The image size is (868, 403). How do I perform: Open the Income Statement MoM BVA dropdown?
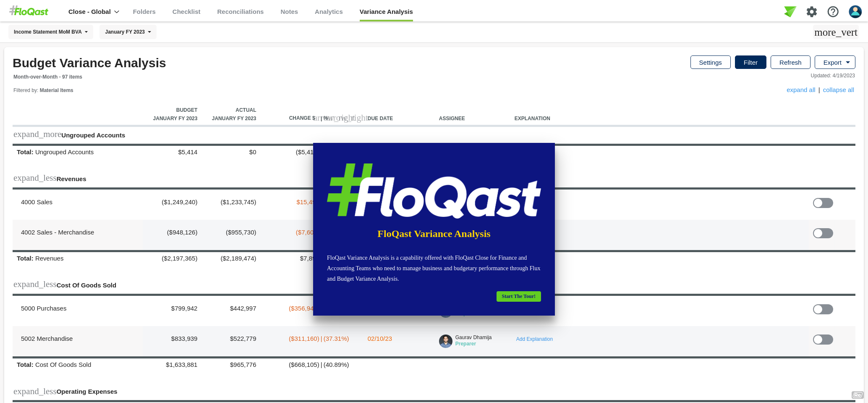(50, 32)
